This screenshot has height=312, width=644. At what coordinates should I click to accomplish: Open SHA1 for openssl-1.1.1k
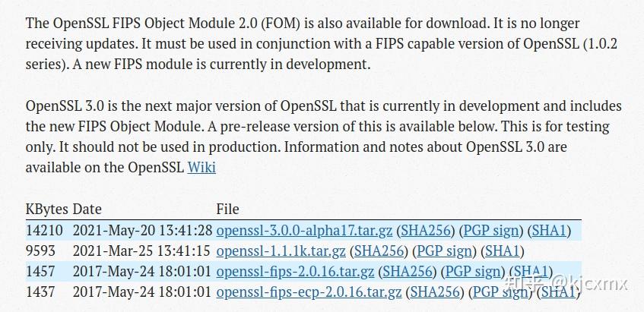point(503,251)
